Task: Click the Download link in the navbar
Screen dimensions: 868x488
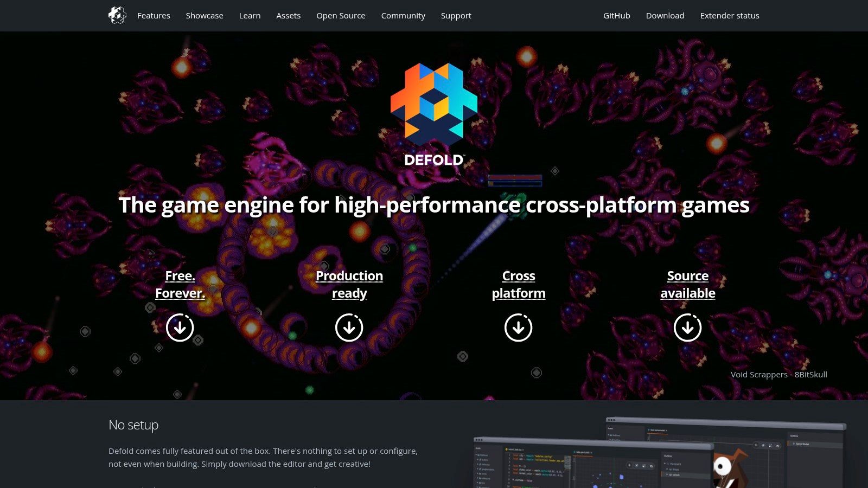Action: click(665, 16)
